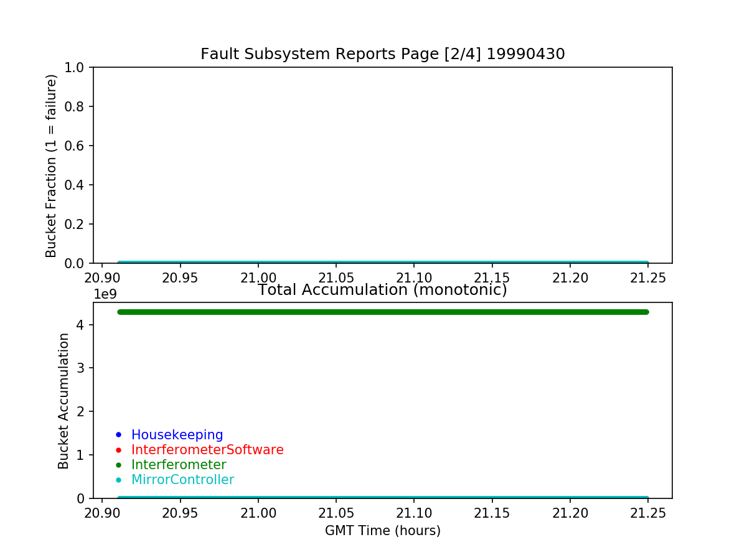Click the 21.25 tick on upper plot x-axis
Viewport: 747px width, 560px height.
point(647,278)
